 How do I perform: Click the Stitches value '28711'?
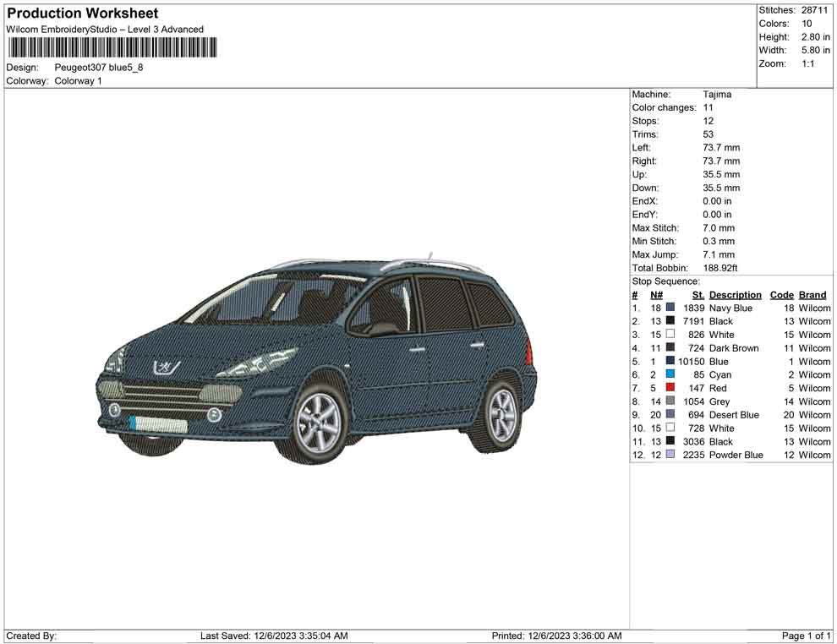click(x=814, y=10)
